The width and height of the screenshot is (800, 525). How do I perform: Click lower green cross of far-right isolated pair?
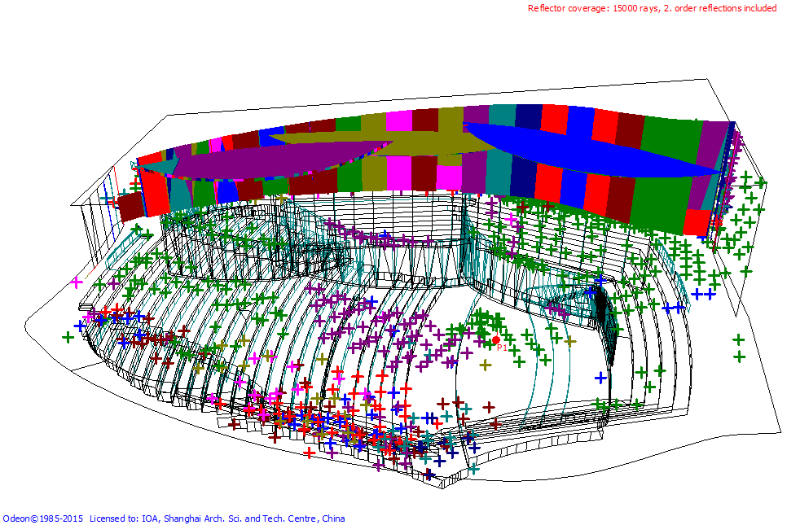(739, 357)
